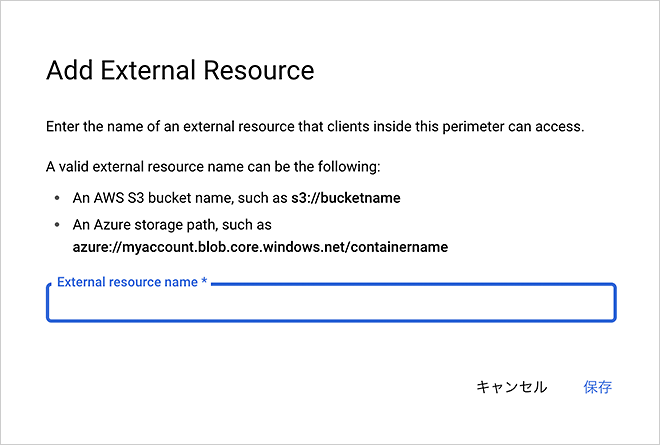The width and height of the screenshot is (660, 445).
Task: Click the words AWS S3 in the first bullet
Action: click(119, 198)
